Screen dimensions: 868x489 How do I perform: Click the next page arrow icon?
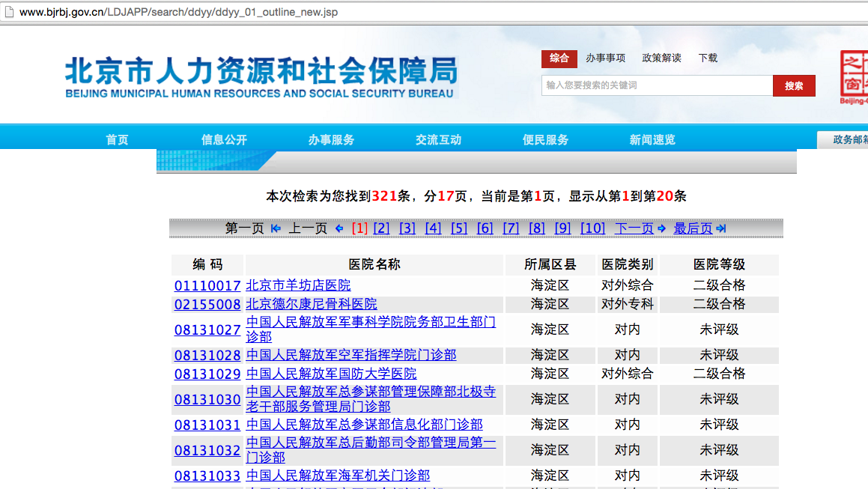coord(661,228)
